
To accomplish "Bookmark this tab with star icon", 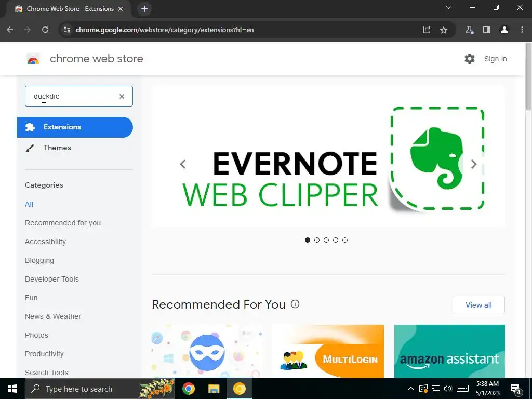I will coord(444,30).
